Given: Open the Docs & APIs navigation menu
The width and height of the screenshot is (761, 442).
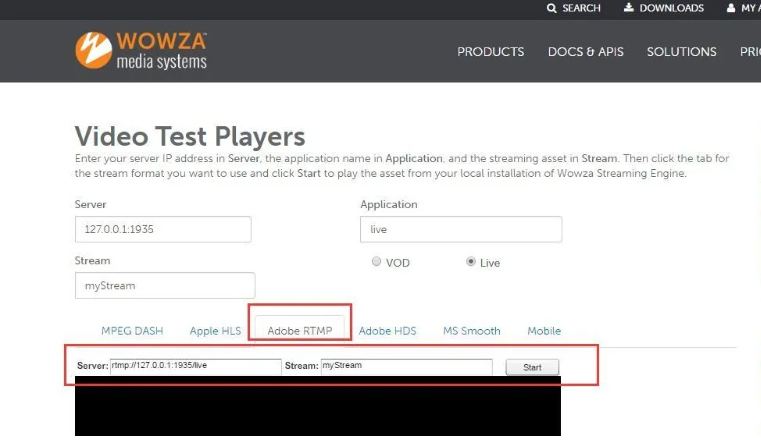Looking at the screenshot, I should [585, 52].
